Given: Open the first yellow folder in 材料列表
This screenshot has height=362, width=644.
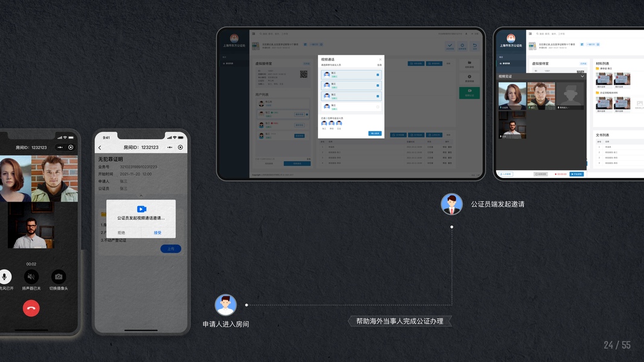Looking at the screenshot, I should [x=598, y=69].
